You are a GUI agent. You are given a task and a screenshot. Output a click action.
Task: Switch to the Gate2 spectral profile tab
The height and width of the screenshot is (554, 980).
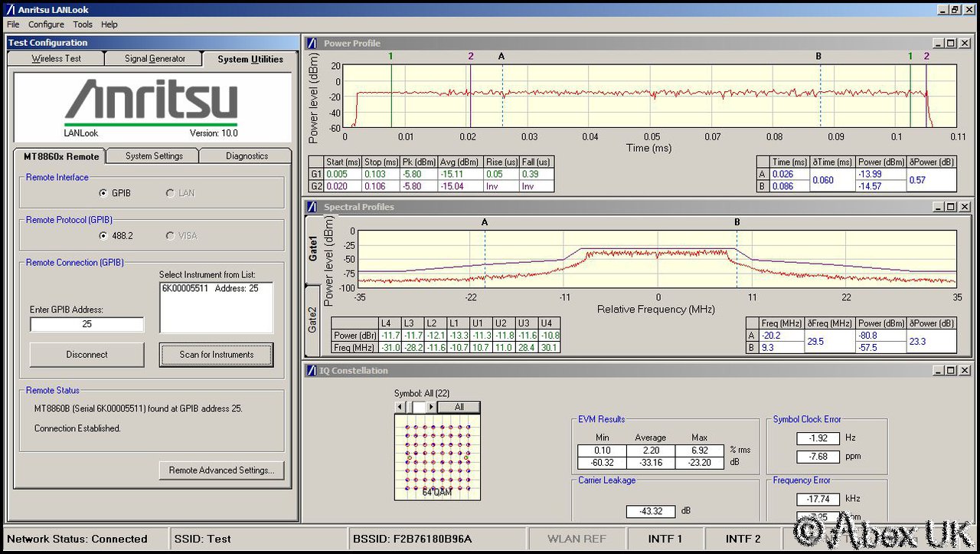point(312,321)
